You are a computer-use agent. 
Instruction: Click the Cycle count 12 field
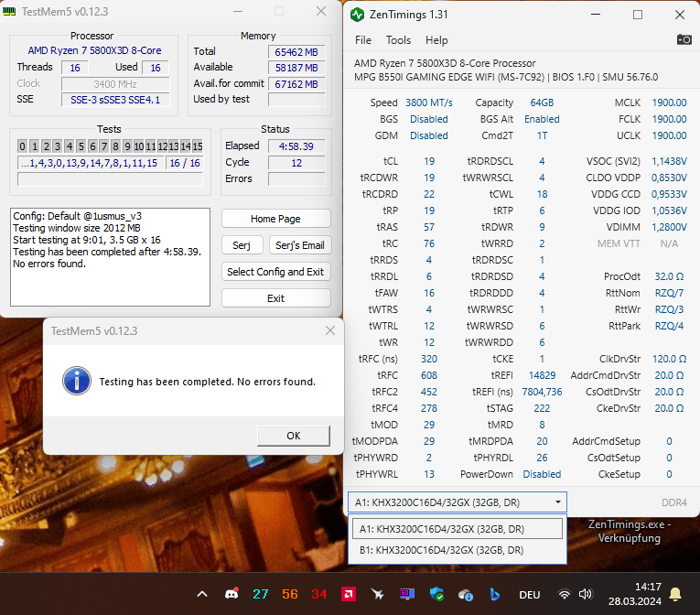pyautogui.click(x=296, y=163)
